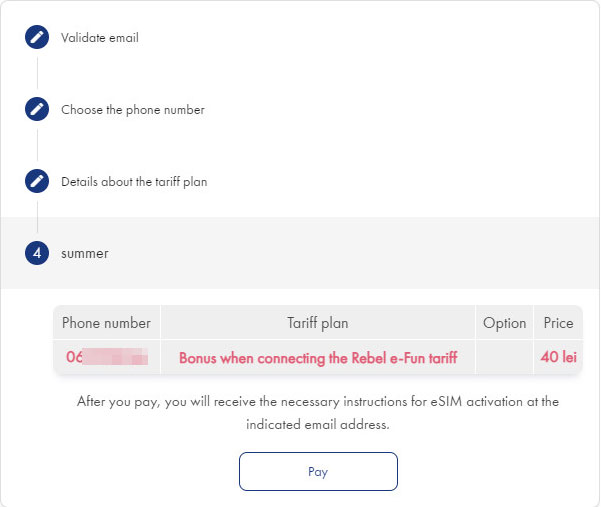The image size is (601, 507).
Task: Select the blurred phone number starting with 06
Action: coord(107,357)
